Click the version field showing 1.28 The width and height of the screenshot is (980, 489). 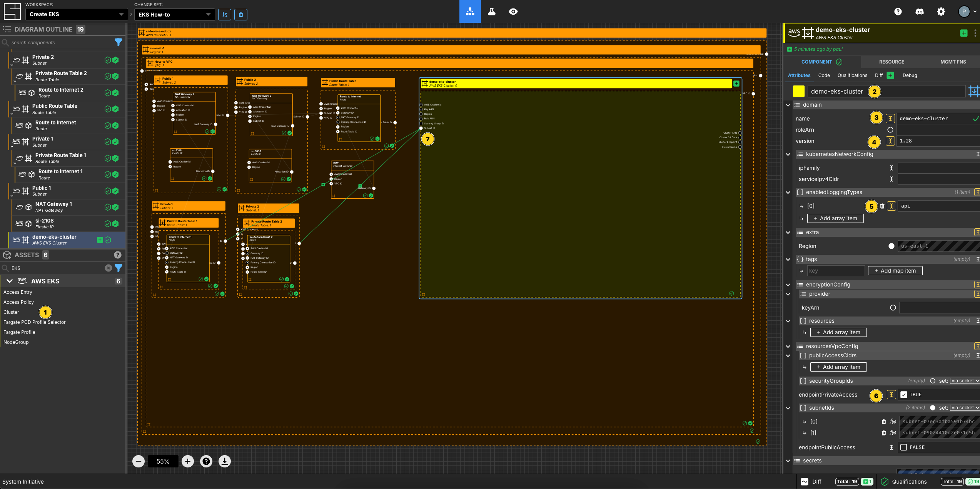tap(938, 141)
